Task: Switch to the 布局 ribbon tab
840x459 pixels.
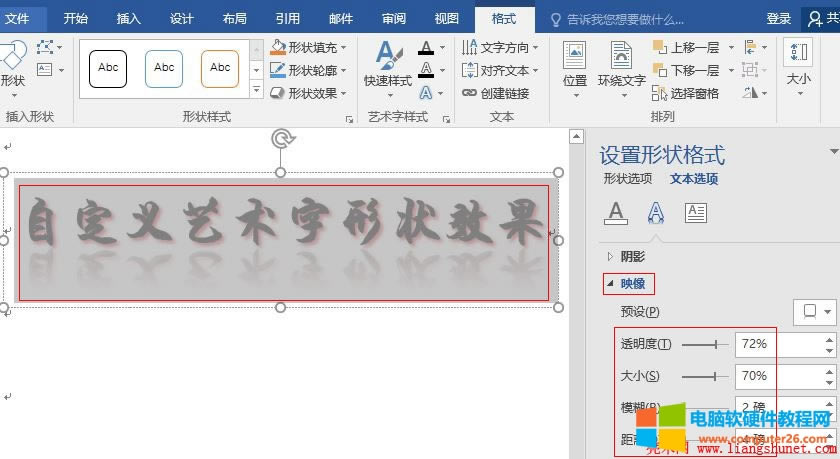Action: (x=235, y=19)
